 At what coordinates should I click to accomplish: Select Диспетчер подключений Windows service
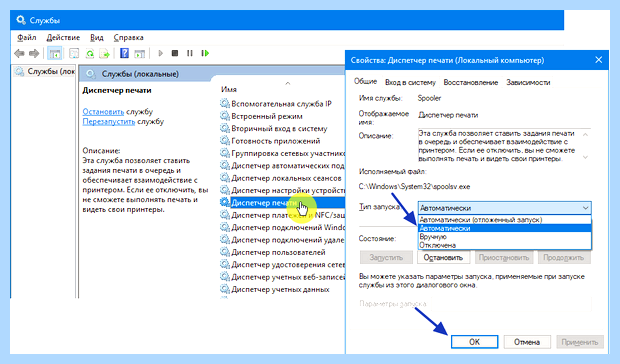pyautogui.click(x=282, y=227)
